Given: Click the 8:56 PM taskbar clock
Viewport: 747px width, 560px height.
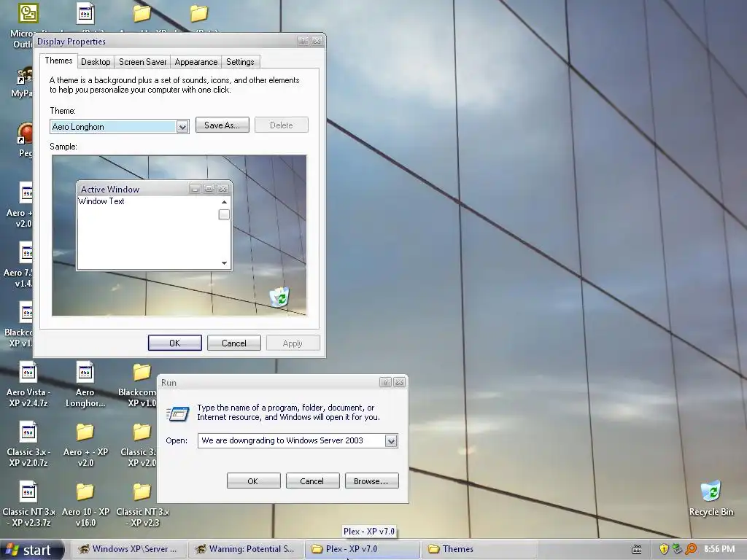Looking at the screenshot, I should [719, 549].
